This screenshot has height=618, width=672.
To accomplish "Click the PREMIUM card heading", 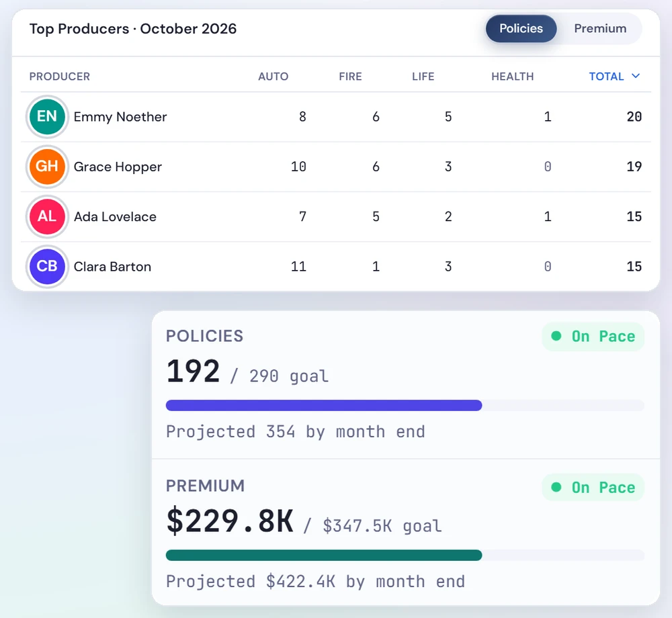I will 205,486.
